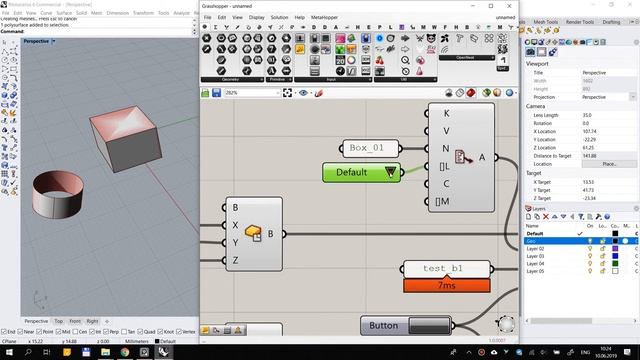Viewport: 640px width, 360px height.
Task: Click the blue preview mesh quality sphere icon
Action: tap(509, 93)
